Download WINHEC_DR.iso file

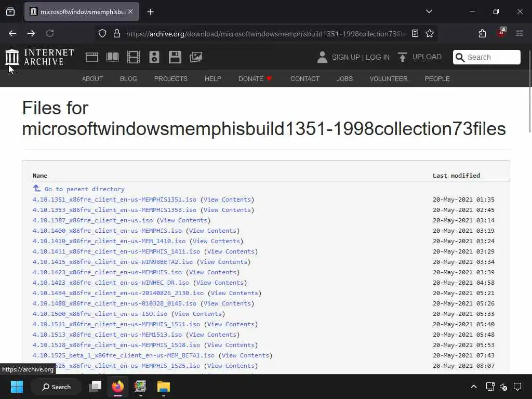[x=111, y=283]
